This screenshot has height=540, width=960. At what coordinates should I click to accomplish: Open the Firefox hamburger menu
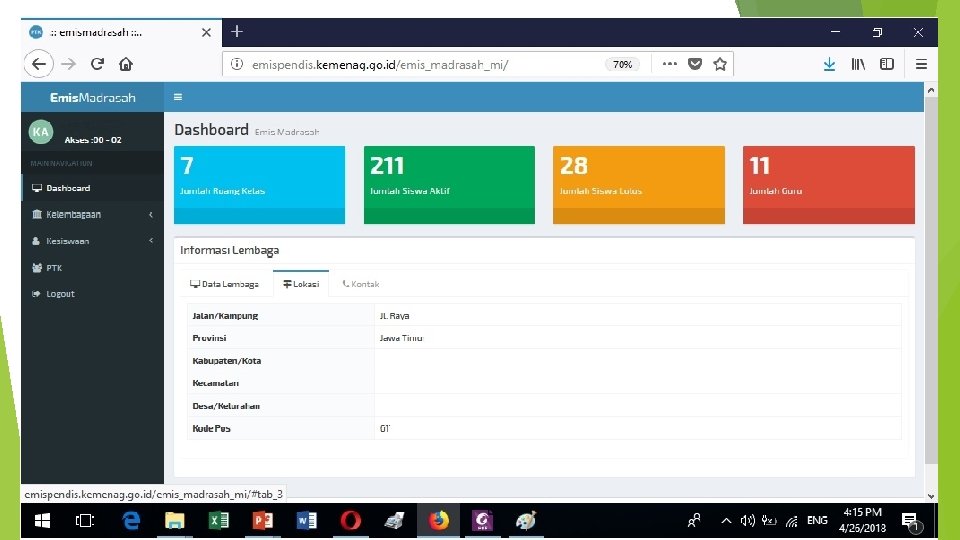921,64
